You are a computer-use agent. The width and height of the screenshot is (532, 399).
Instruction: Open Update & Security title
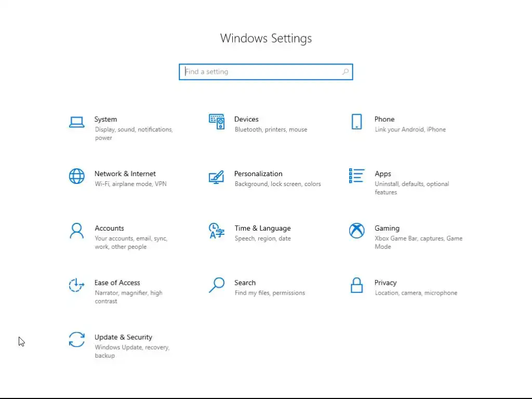(x=123, y=337)
